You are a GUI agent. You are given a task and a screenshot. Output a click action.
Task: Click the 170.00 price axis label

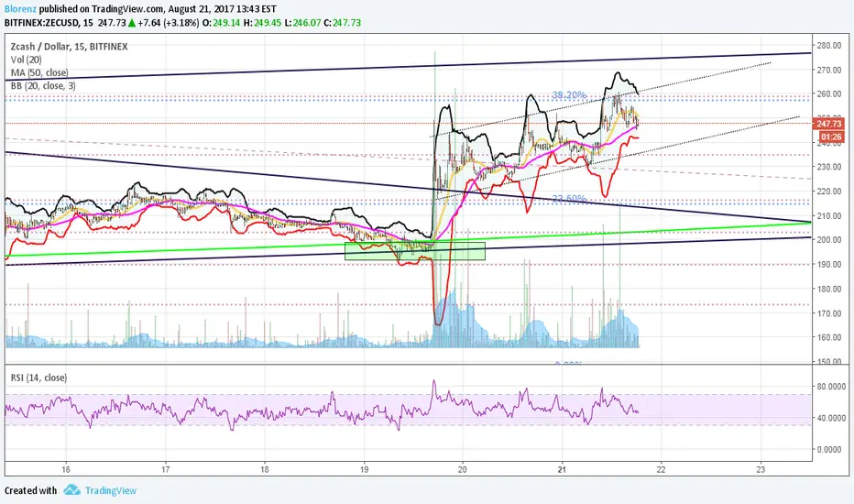tap(829, 313)
